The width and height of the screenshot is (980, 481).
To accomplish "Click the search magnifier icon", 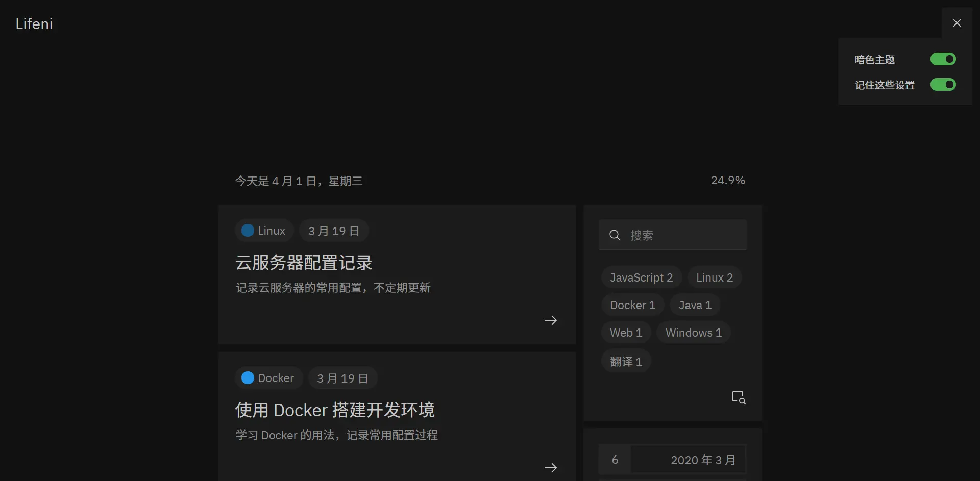I will click(614, 235).
